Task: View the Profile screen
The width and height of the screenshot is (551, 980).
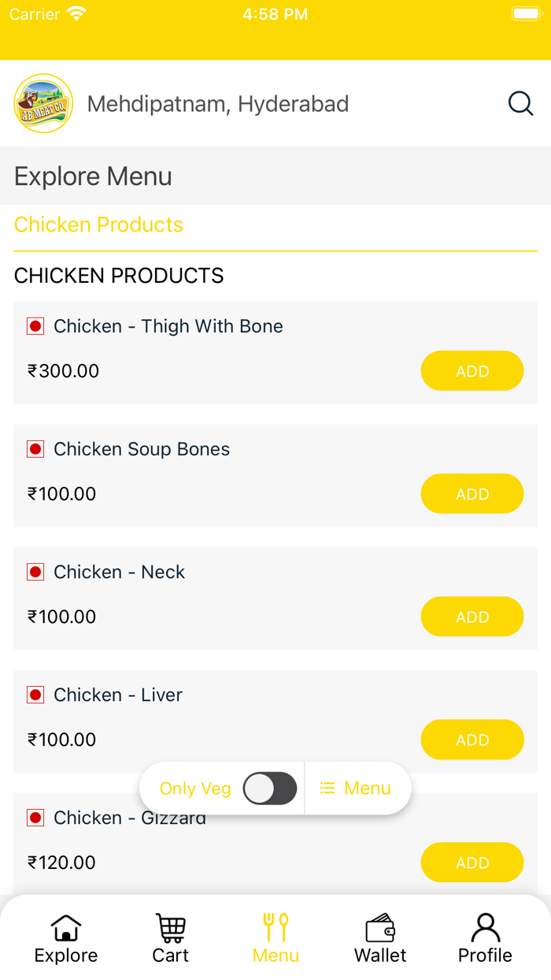Action: (x=485, y=936)
